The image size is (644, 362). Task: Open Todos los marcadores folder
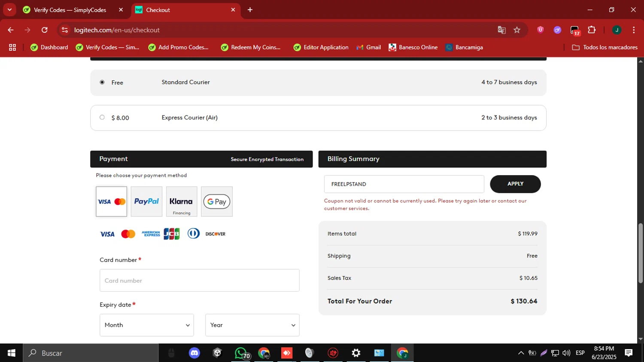[x=605, y=47]
